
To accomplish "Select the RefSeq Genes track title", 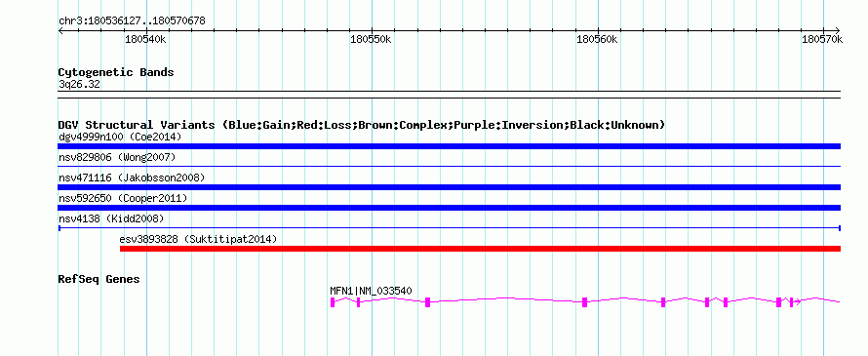I will [99, 279].
